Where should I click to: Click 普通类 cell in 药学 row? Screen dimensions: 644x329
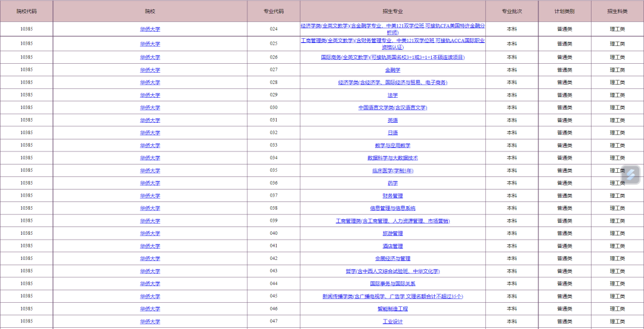[x=564, y=183]
